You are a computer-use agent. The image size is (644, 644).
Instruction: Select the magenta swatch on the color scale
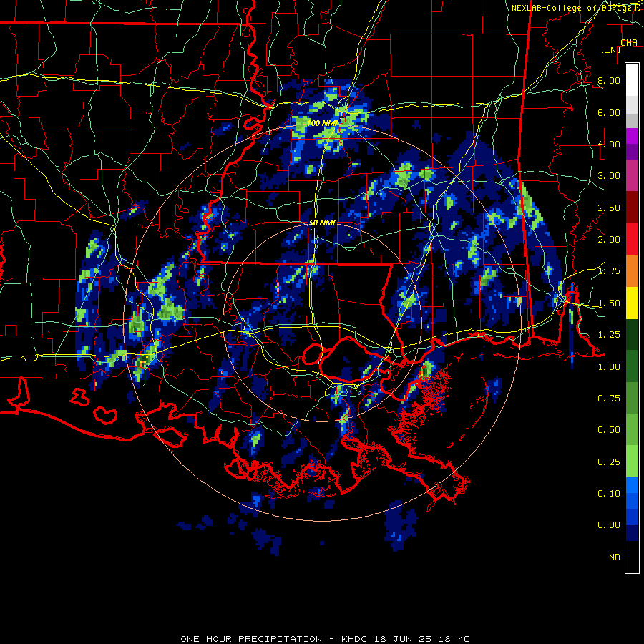pos(632,137)
